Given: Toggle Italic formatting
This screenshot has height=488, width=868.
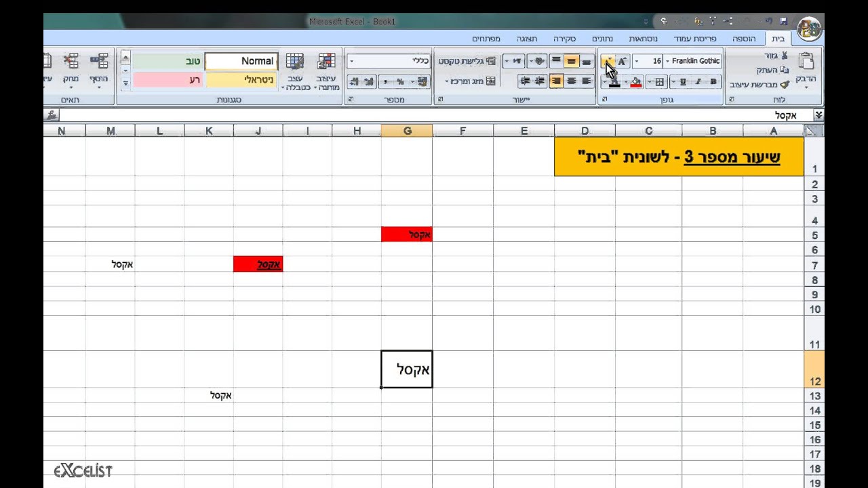Looking at the screenshot, I should click(698, 82).
